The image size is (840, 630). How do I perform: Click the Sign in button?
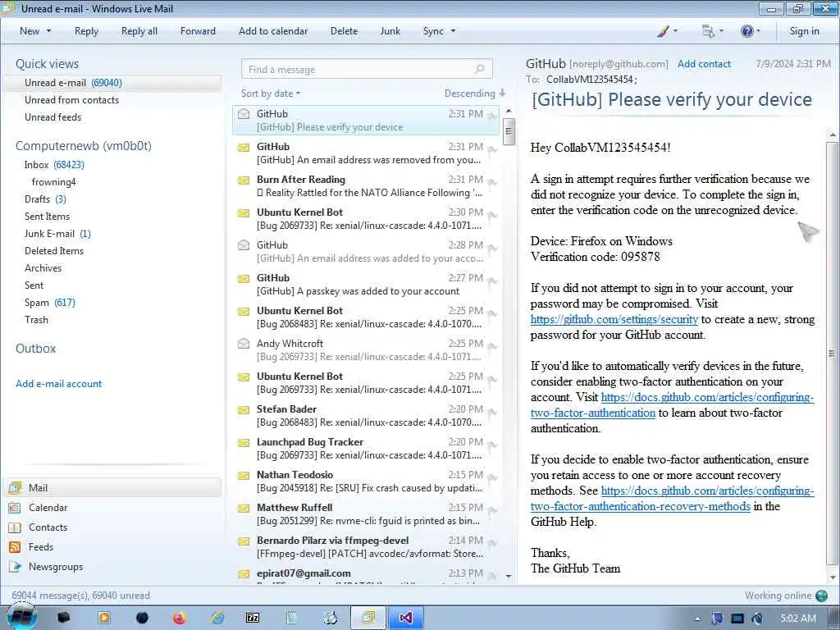click(804, 31)
